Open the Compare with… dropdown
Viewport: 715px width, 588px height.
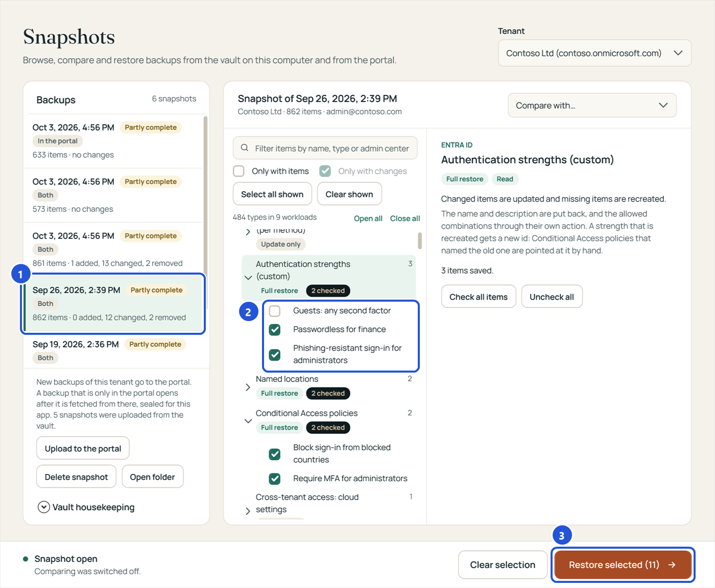592,105
